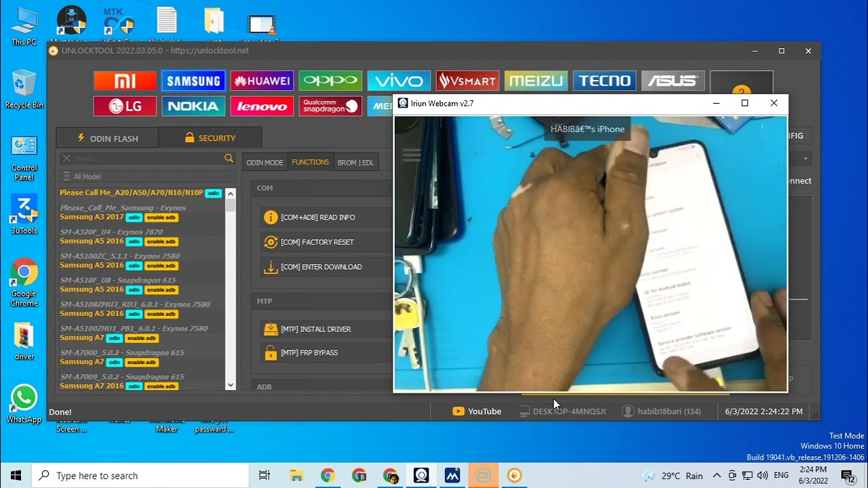868x488 pixels.
Task: Select the Qualcomm Snapdragon brand icon
Action: [330, 106]
